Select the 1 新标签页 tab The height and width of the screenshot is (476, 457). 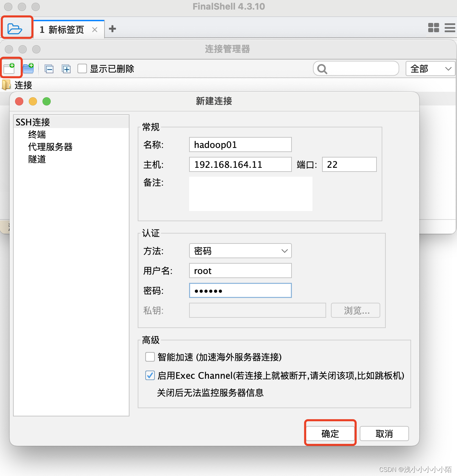(69, 29)
